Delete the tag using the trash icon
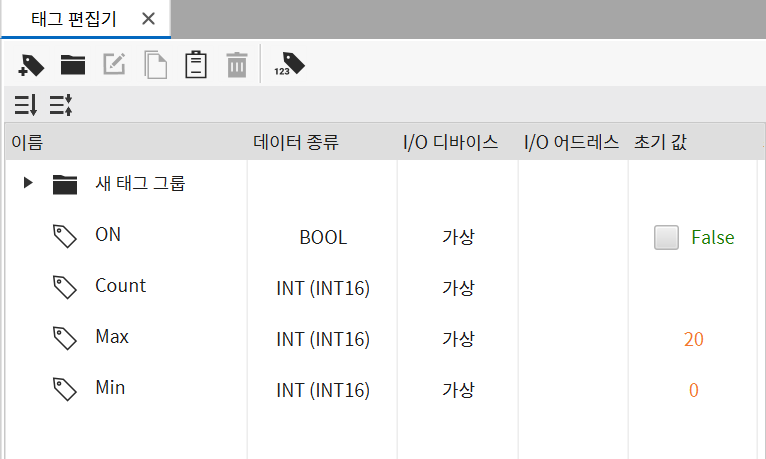Viewport: 766px width, 459px height. pos(237,64)
